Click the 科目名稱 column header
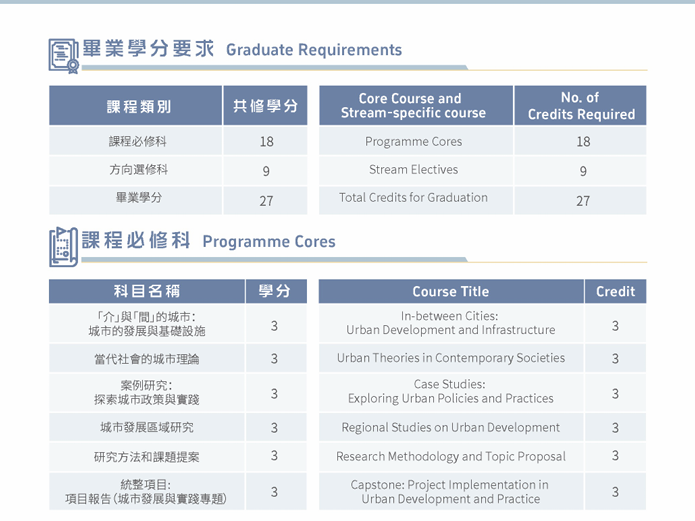This screenshot has height=521, width=695. [147, 291]
